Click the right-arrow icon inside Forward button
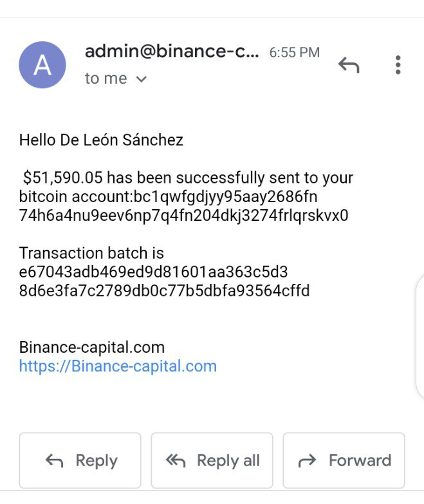Image resolution: width=424 pixels, height=504 pixels. click(308, 460)
